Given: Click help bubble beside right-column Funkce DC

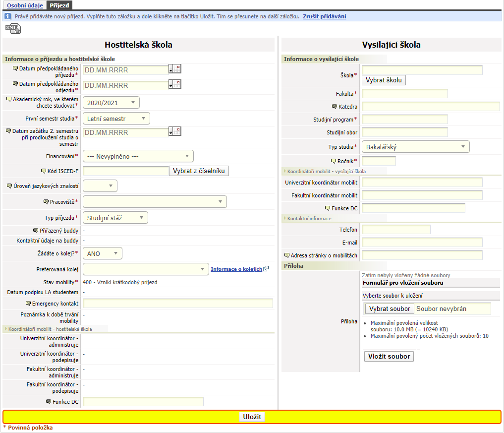Looking at the screenshot, I should point(328,208).
